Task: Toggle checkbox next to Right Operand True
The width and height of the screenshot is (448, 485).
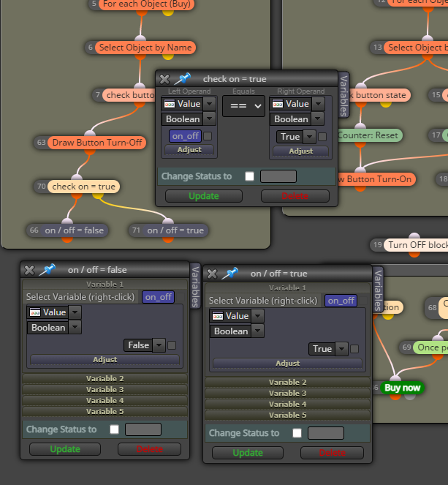Action: click(x=322, y=137)
